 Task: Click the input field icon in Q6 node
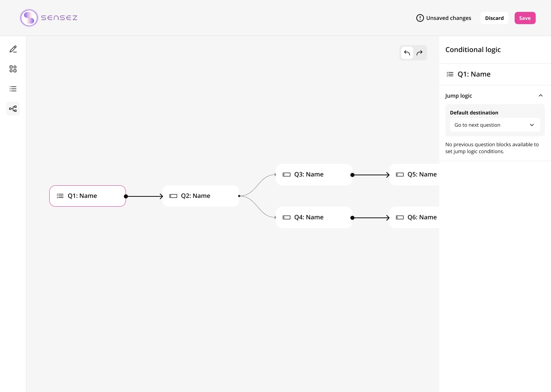[x=400, y=217]
